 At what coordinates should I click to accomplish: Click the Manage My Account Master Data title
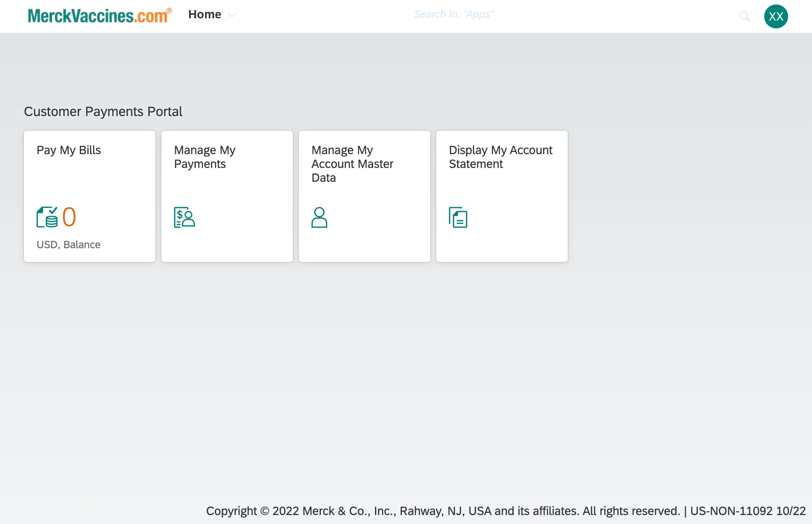coord(352,164)
